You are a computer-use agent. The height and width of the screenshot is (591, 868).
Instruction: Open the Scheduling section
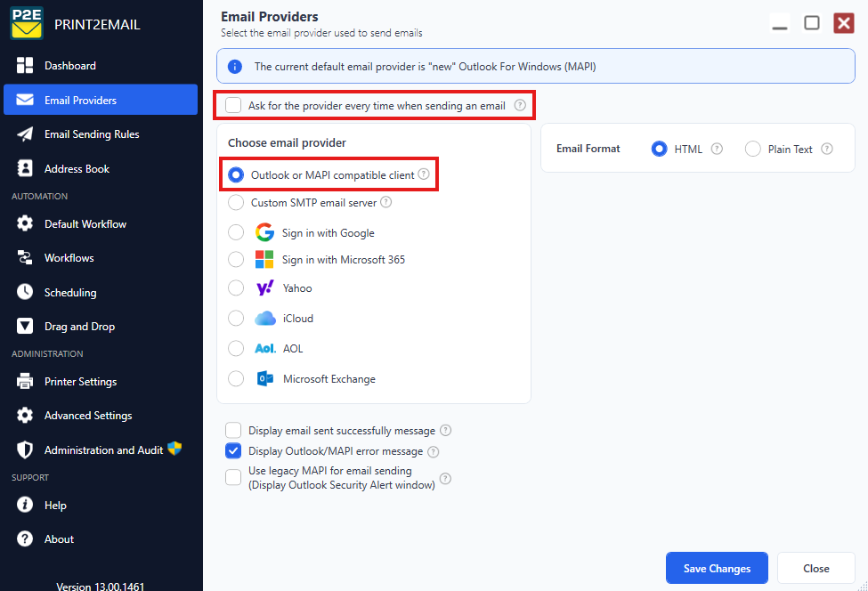coord(101,292)
